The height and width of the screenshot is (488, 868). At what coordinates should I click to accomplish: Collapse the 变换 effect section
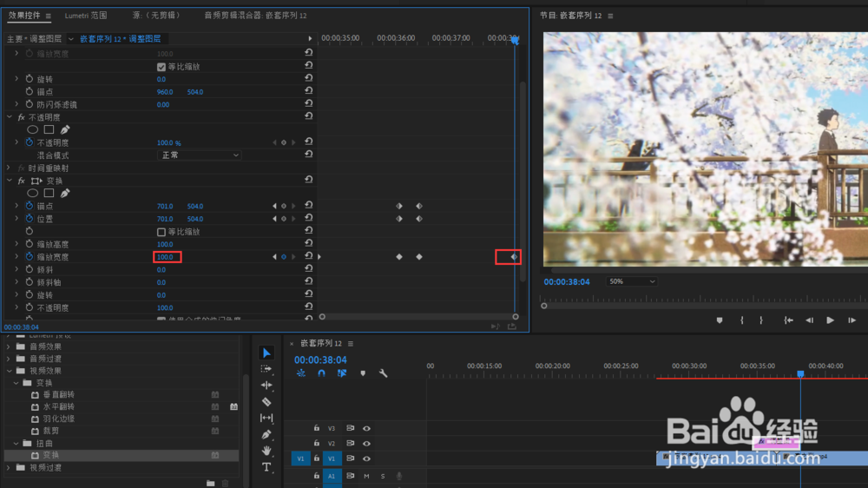coord(10,181)
